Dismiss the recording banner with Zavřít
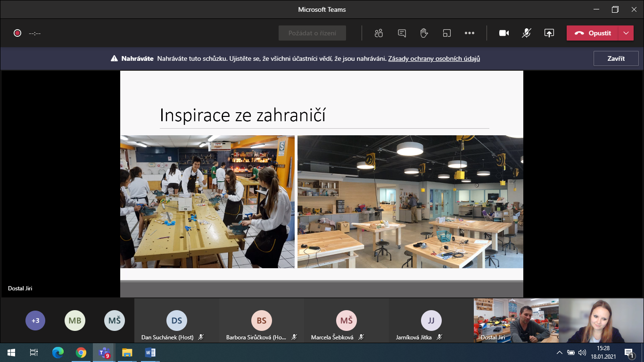This screenshot has width=644, height=362. (x=616, y=58)
